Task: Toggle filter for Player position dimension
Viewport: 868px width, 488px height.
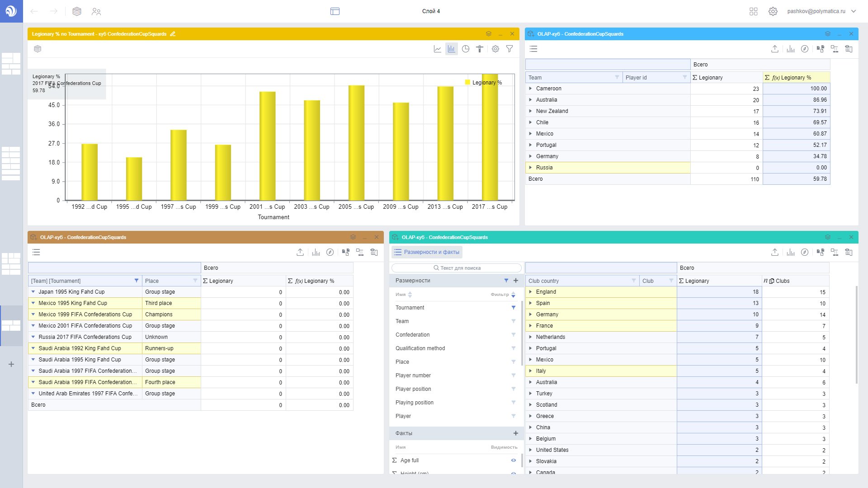Action: point(514,389)
